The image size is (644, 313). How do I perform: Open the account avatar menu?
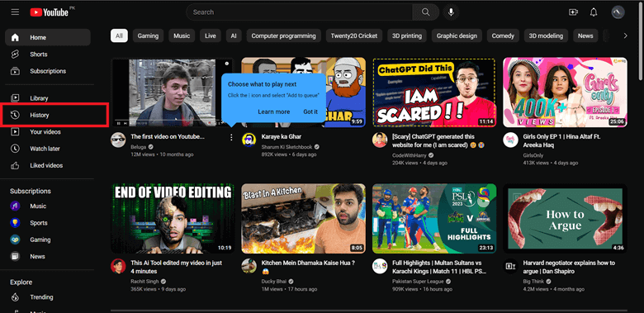pos(618,12)
